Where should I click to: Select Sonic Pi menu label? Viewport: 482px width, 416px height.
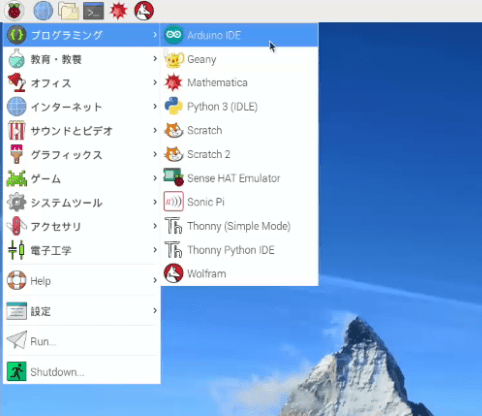(x=206, y=202)
